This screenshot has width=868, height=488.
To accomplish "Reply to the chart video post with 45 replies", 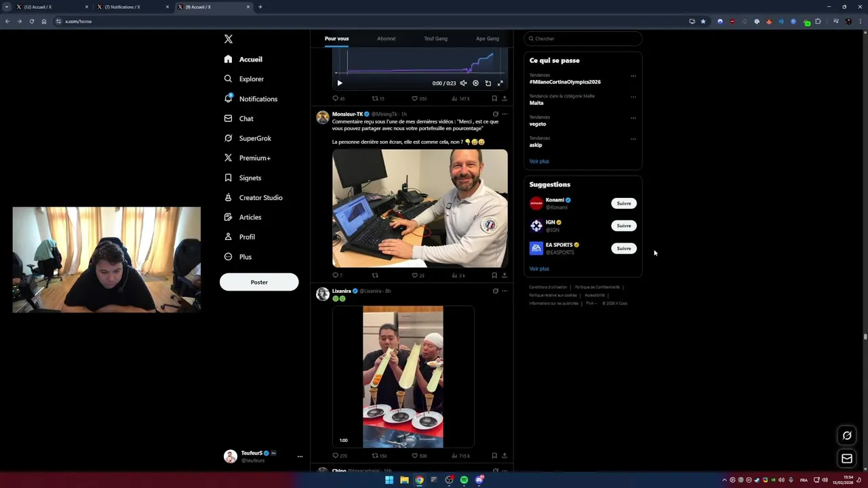I will [338, 98].
